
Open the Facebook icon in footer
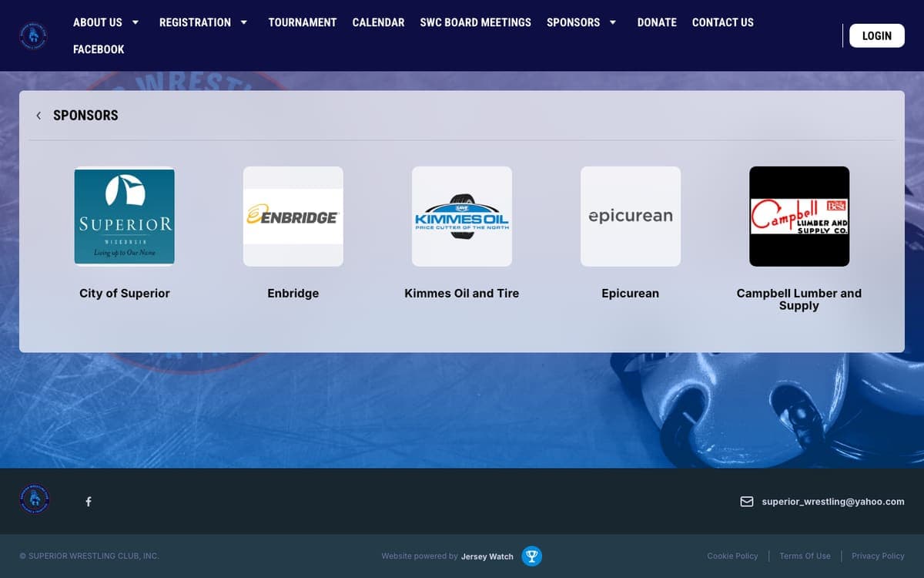(x=89, y=502)
